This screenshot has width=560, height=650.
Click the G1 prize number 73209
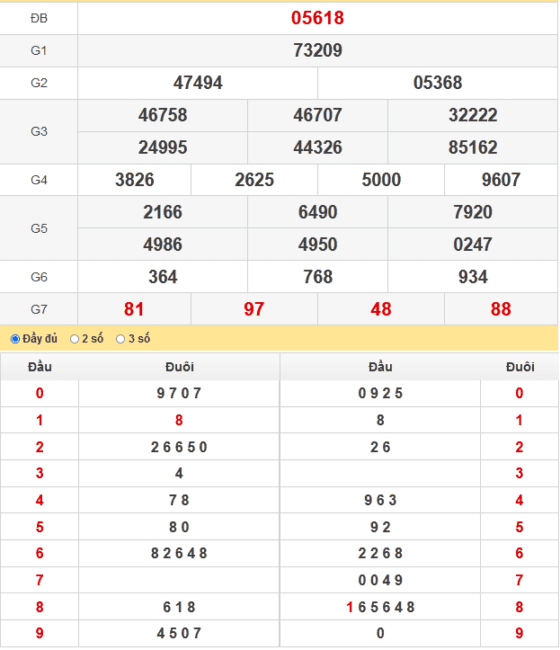point(318,50)
